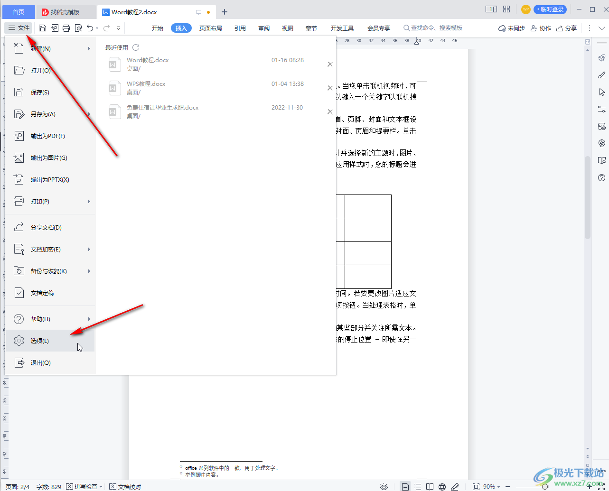Collapse the ribbon with the chevron

click(602, 28)
